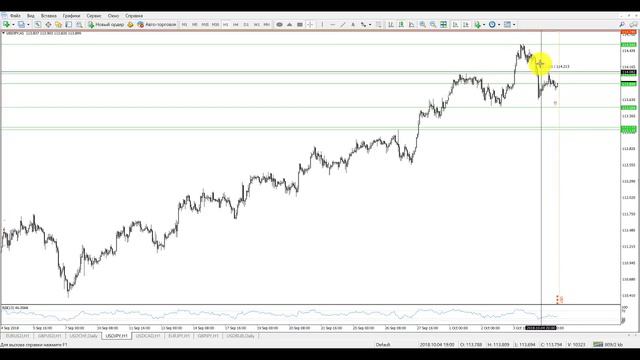This screenshot has height=360, width=640.
Task: Open the Вид menu
Action: (x=31, y=16)
